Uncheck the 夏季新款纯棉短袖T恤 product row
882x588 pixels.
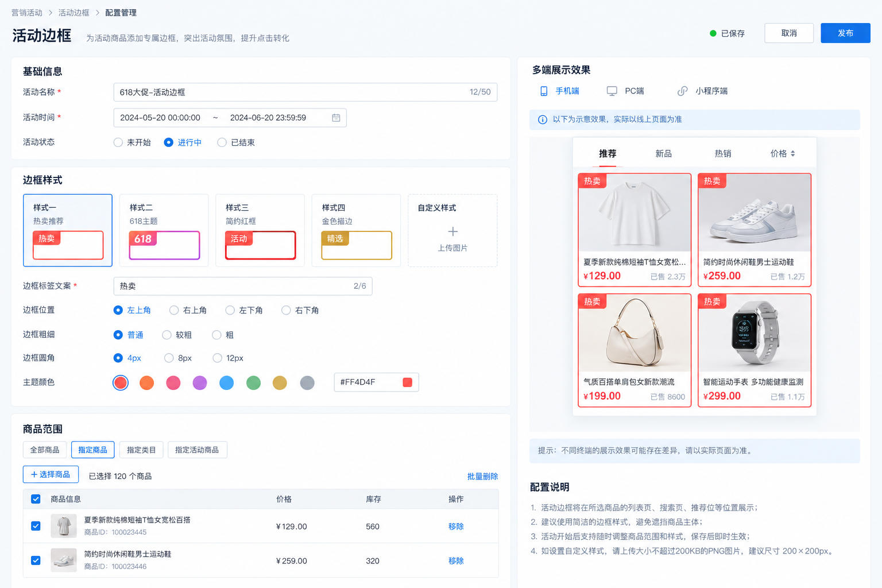click(x=36, y=526)
